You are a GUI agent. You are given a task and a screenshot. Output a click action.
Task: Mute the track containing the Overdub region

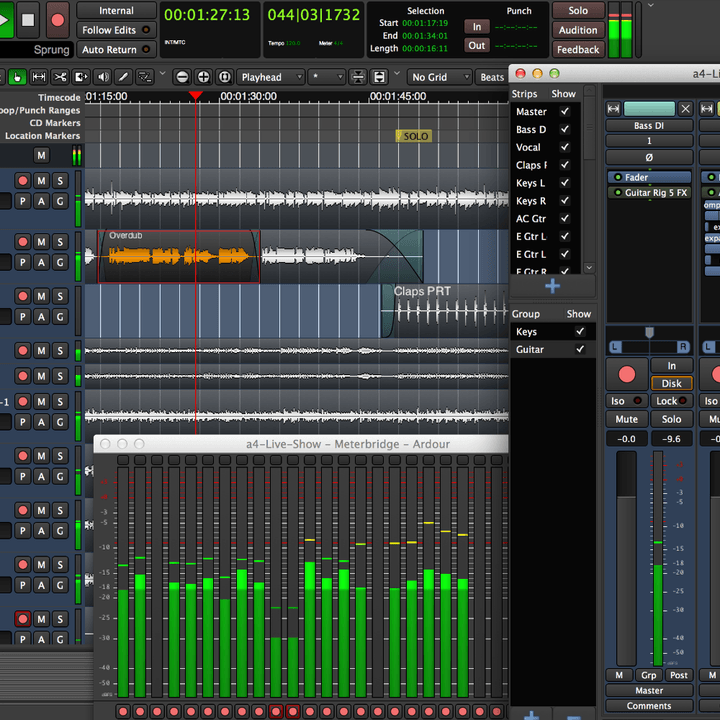[41, 242]
